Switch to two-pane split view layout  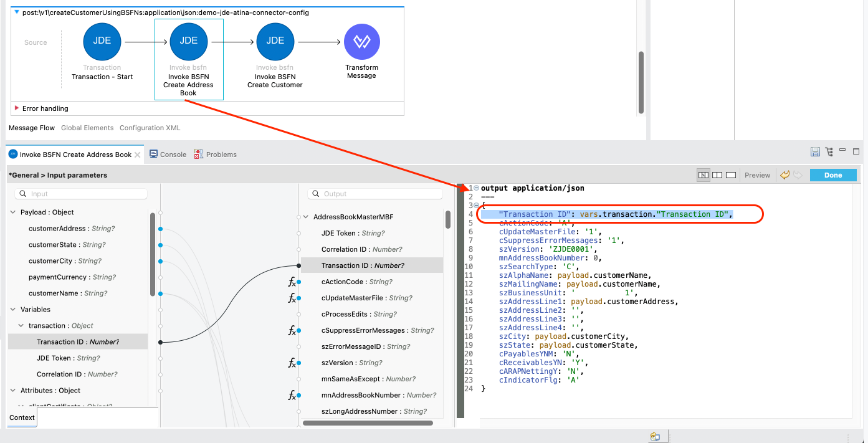(717, 175)
